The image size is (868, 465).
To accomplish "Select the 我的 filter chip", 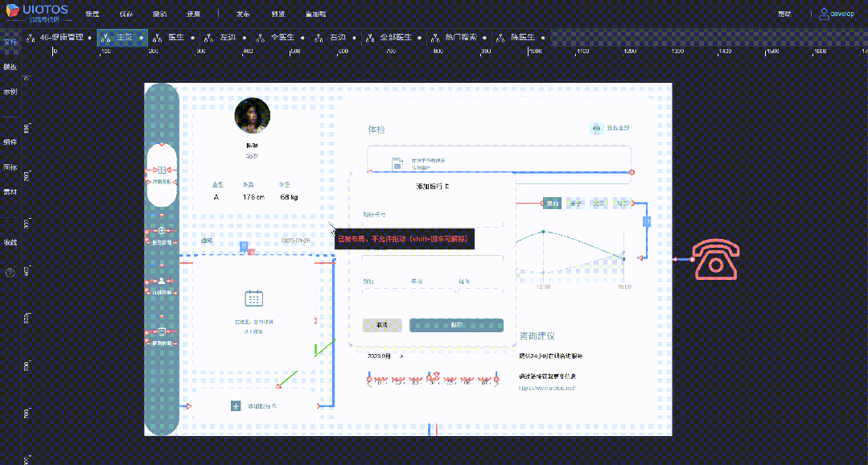I will pyautogui.click(x=552, y=204).
